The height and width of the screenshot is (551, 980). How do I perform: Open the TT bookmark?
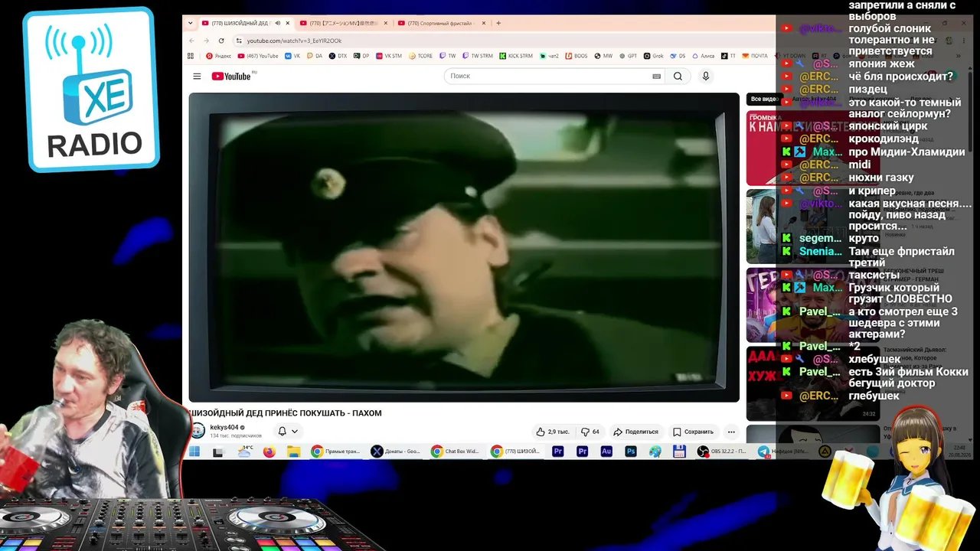tap(729, 56)
